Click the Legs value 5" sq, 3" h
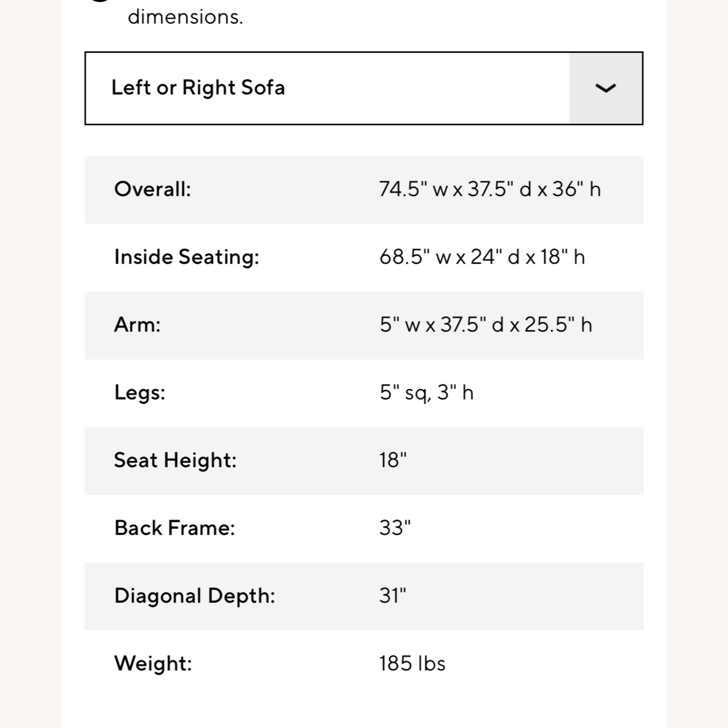Viewport: 728px width, 728px height. tap(426, 393)
